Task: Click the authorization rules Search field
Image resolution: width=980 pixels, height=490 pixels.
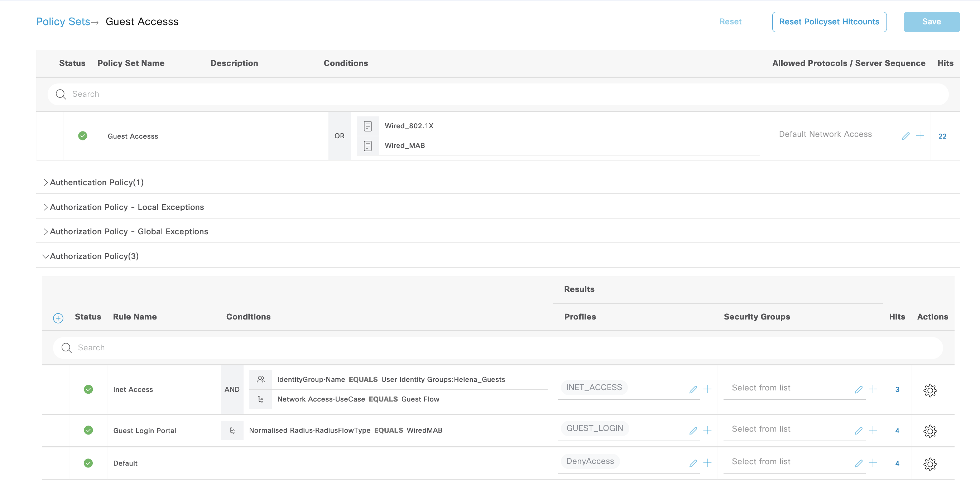Action: (x=495, y=348)
